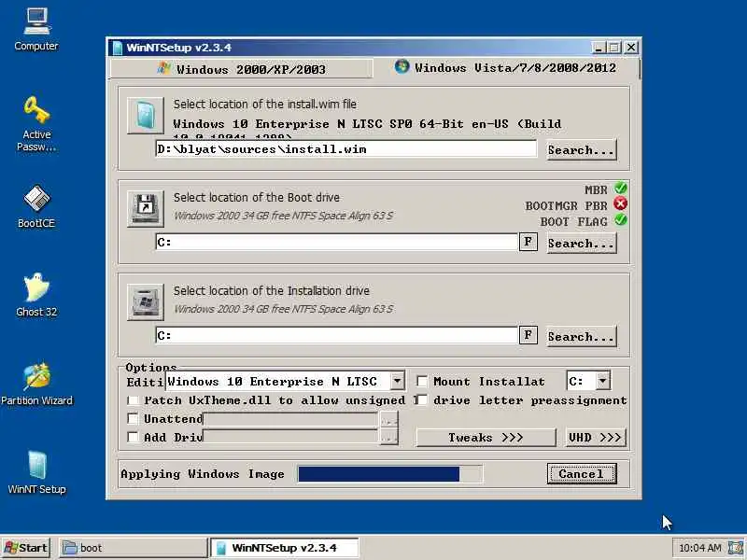Toggle the Mount Installation drive checkbox

tap(422, 381)
